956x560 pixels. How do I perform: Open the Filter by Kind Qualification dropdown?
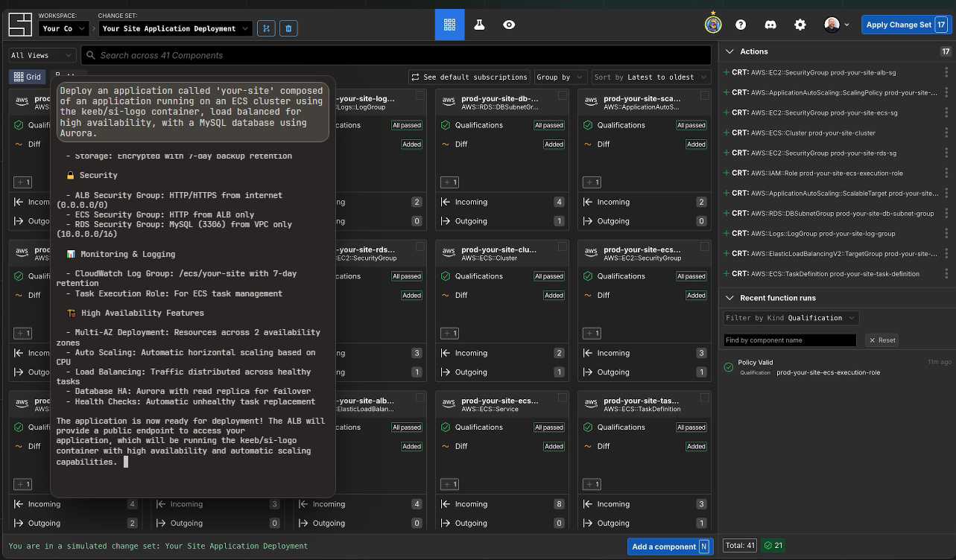click(791, 318)
